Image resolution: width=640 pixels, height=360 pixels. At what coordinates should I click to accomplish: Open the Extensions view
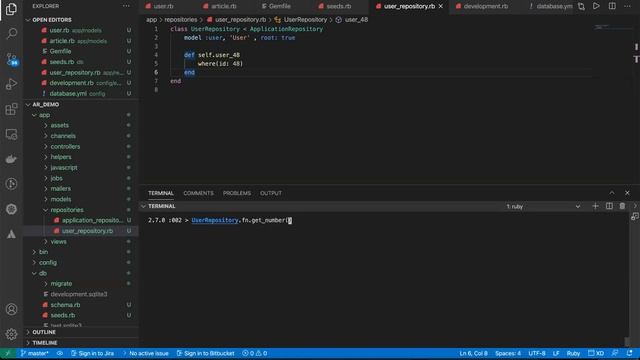tap(11, 109)
